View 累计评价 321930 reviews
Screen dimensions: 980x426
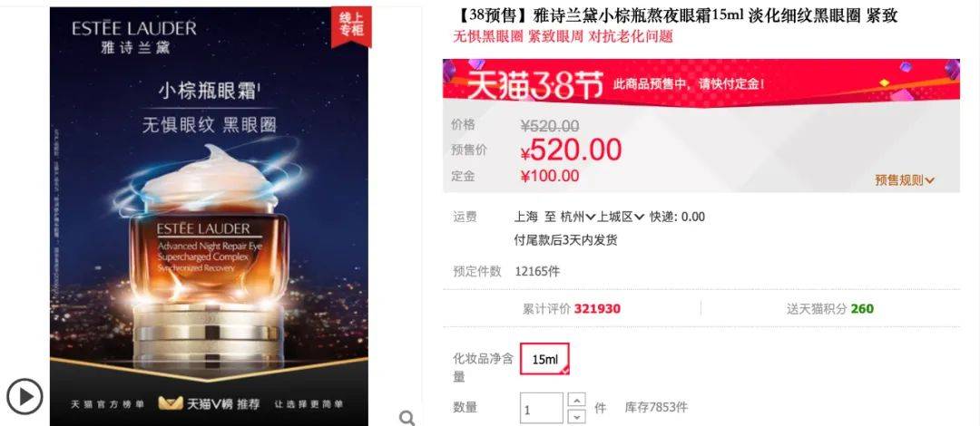pos(572,308)
